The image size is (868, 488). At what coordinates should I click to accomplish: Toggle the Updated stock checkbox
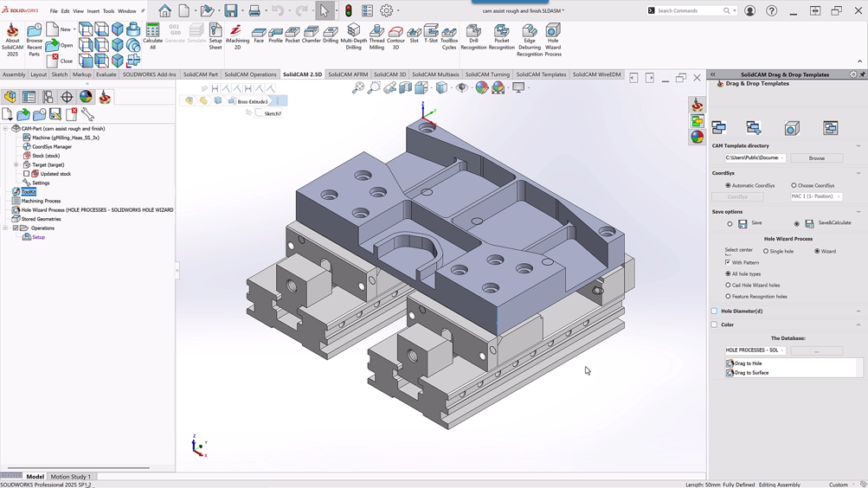click(x=27, y=174)
